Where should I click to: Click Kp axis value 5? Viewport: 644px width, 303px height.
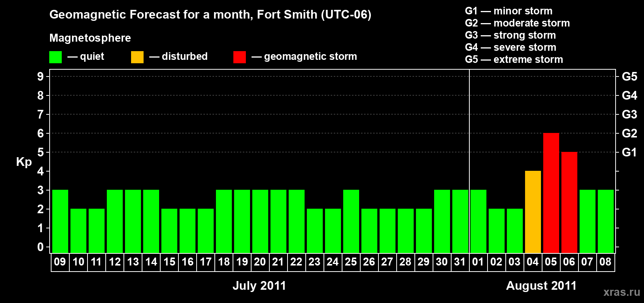[41, 152]
